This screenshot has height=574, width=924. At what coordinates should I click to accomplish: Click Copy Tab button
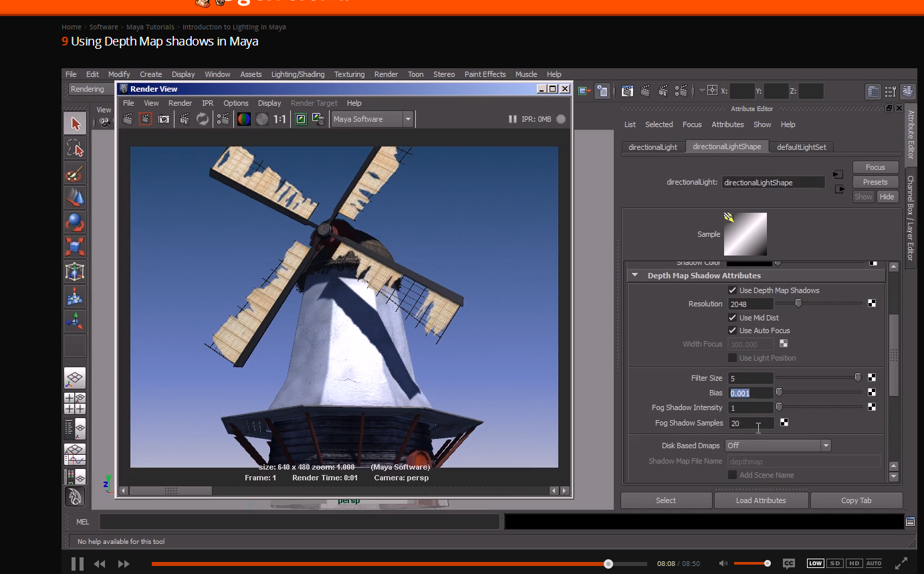pyautogui.click(x=856, y=500)
